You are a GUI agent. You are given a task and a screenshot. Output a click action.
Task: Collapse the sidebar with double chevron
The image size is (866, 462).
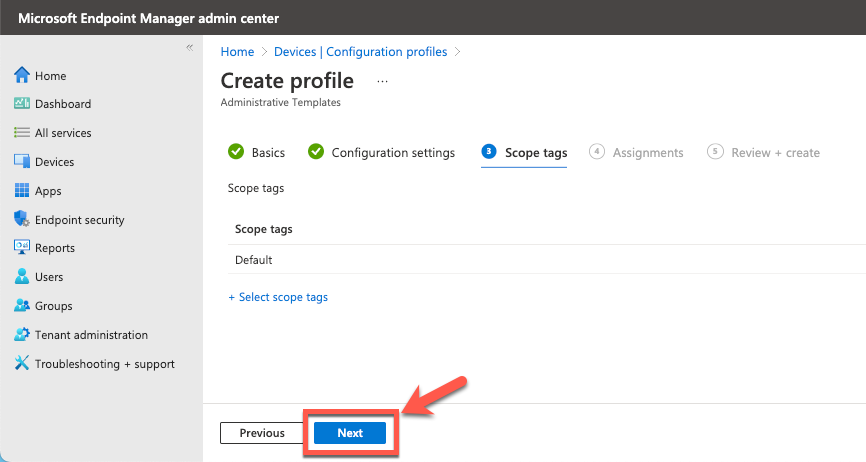[189, 48]
